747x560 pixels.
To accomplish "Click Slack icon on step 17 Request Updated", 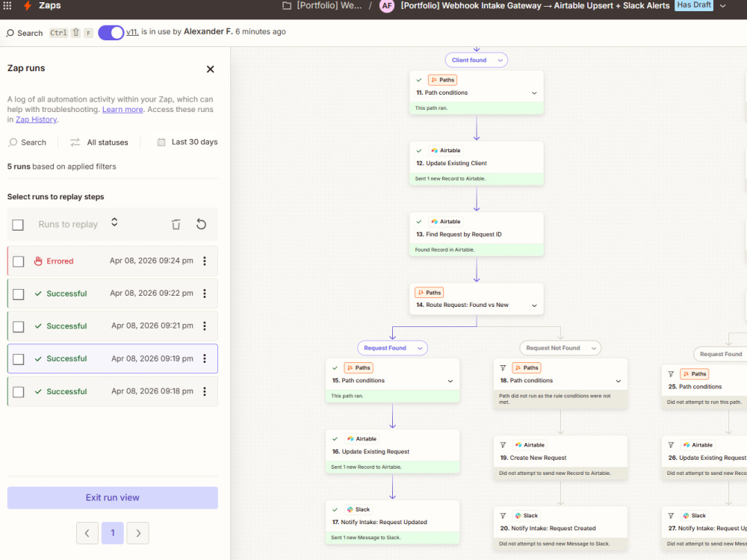I will tap(350, 509).
